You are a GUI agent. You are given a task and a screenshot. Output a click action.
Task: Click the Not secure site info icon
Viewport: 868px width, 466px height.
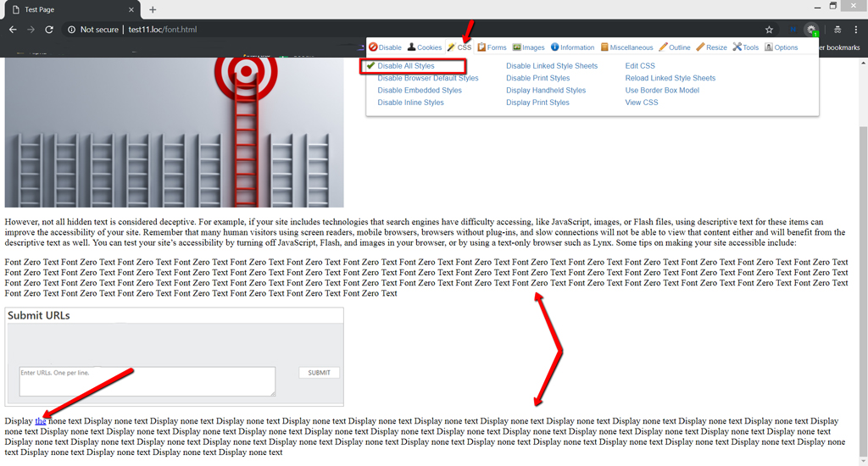pos(72,30)
